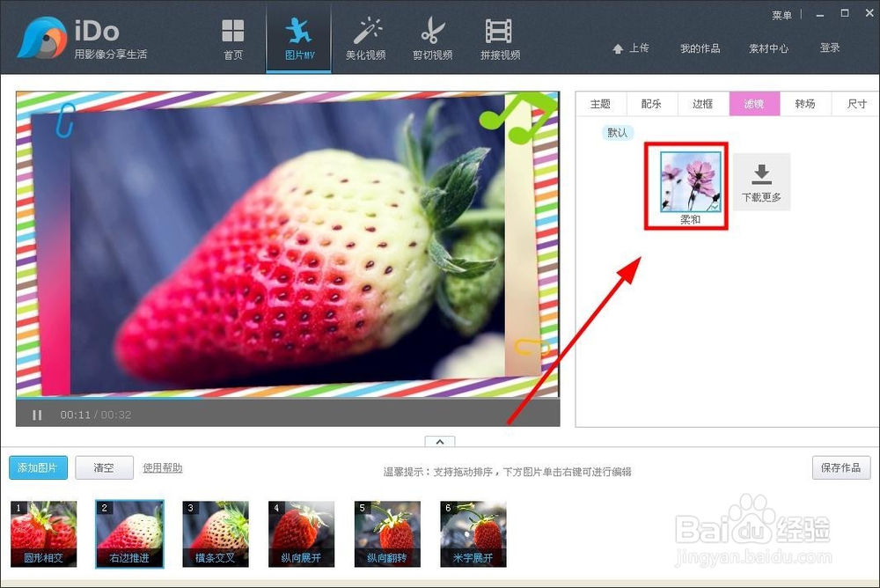Screen dimensions: 880x588
Task: Pause the video preview playback
Action: pos(37,415)
